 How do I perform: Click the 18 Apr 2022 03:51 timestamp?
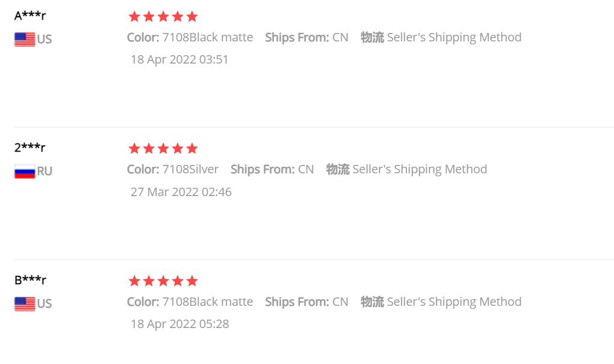(x=179, y=60)
